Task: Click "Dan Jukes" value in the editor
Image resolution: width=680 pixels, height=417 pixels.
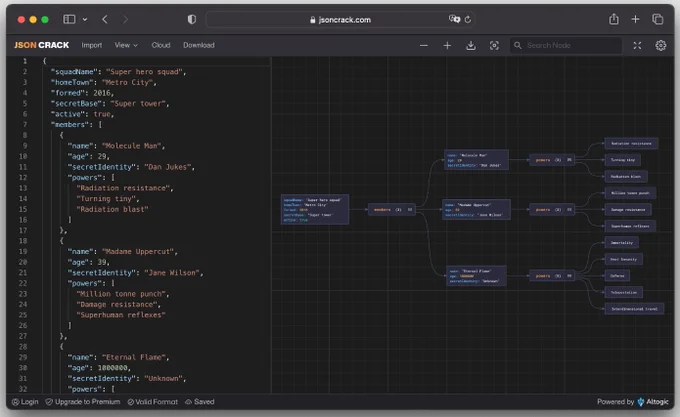Action: (167, 167)
